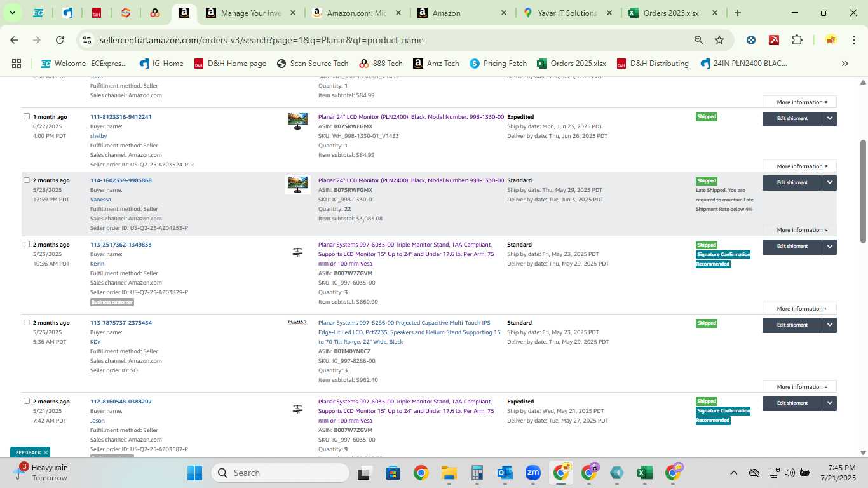Expand More information under Vanessa's order
Viewport: 868px width, 488px height.
799,230
